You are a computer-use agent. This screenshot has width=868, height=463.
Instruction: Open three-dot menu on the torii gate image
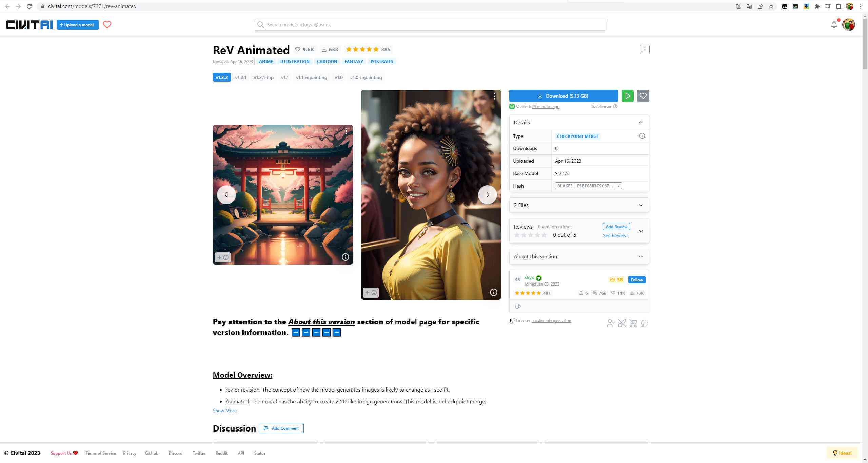point(346,131)
